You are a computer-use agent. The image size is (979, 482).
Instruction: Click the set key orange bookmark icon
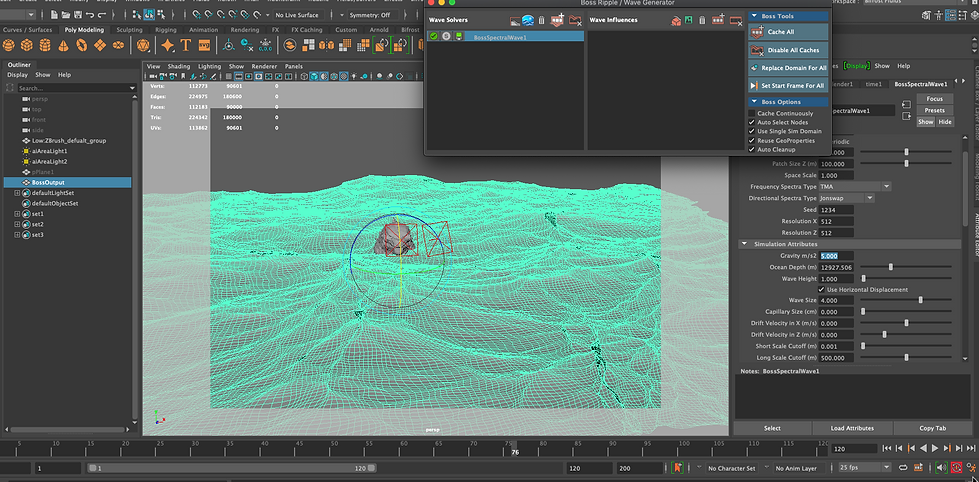pyautogui.click(x=678, y=468)
